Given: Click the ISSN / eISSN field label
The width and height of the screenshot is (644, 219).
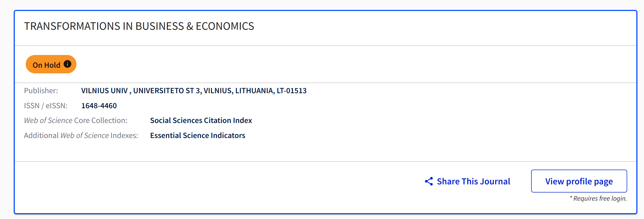Looking at the screenshot, I should (x=46, y=106).
